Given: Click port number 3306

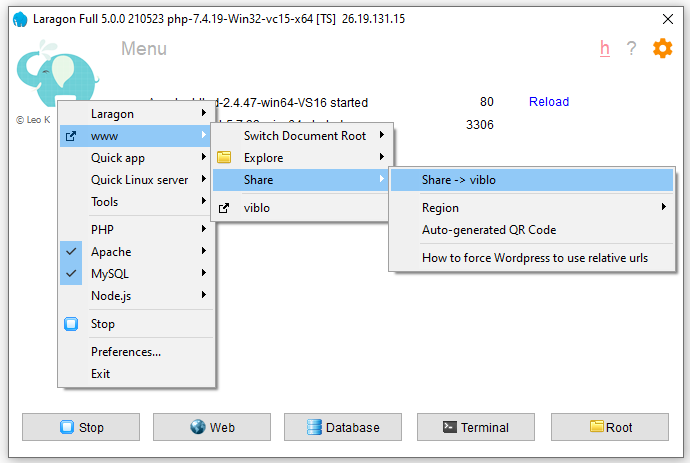Looking at the screenshot, I should point(480,125).
